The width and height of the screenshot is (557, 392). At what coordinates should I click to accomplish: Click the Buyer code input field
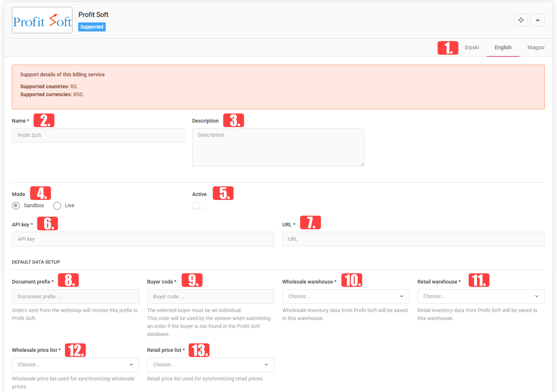(211, 297)
